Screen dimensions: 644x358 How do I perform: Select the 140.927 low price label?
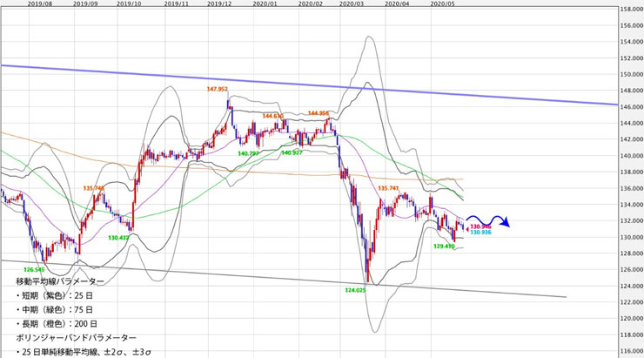tap(292, 152)
